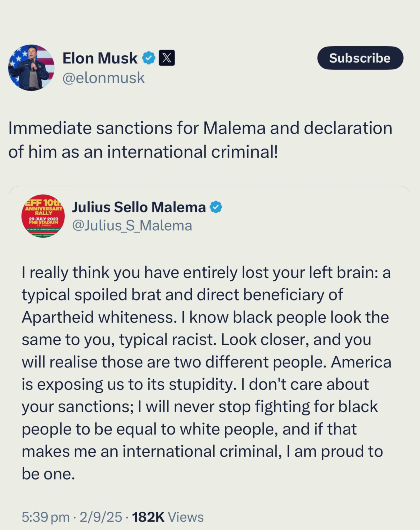Click the 5:39 pm timestamp
Screen dimensions: 420x530
pos(46,517)
